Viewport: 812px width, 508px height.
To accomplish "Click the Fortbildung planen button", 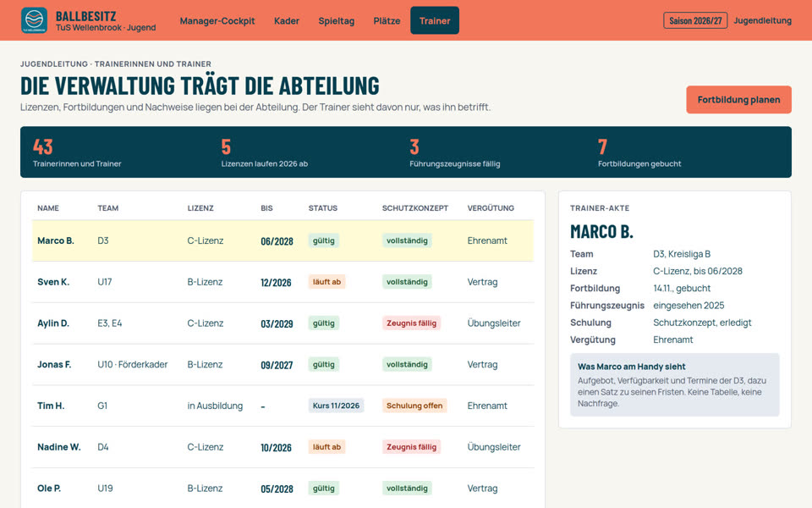I will pos(738,100).
